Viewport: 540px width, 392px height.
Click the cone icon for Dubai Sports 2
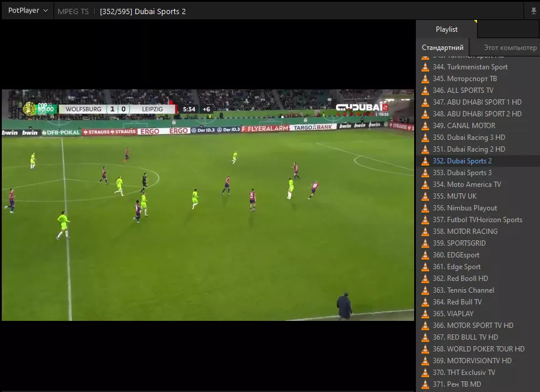(425, 161)
